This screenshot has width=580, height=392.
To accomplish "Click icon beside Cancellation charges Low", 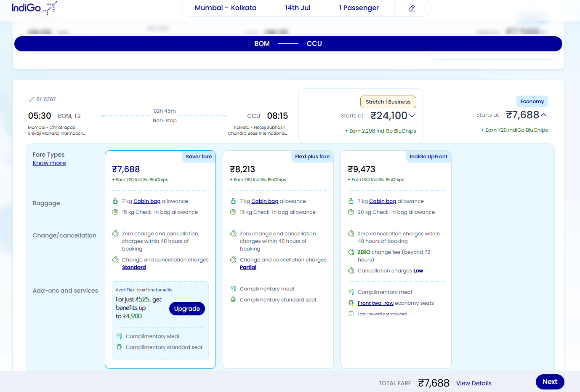I will coord(351,271).
